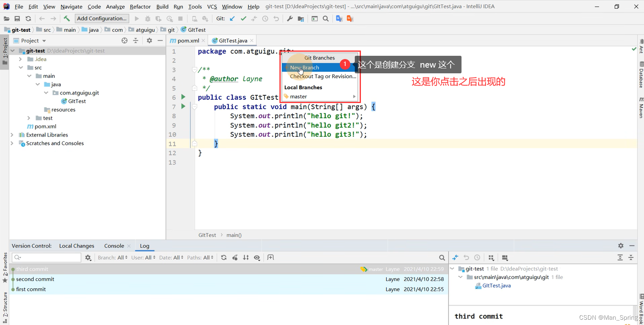Screen dimensions: 644x325
Task: Open the User: All filter dropdown
Action: coord(143,257)
